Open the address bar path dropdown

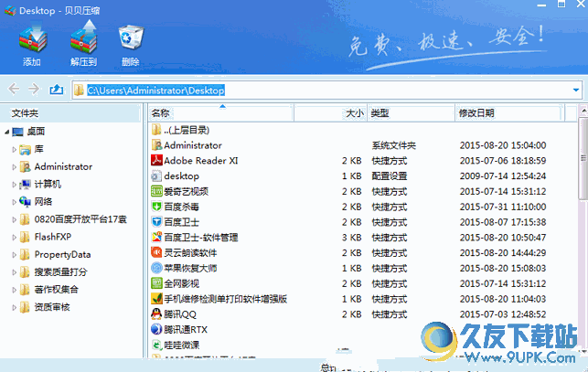tap(575, 90)
